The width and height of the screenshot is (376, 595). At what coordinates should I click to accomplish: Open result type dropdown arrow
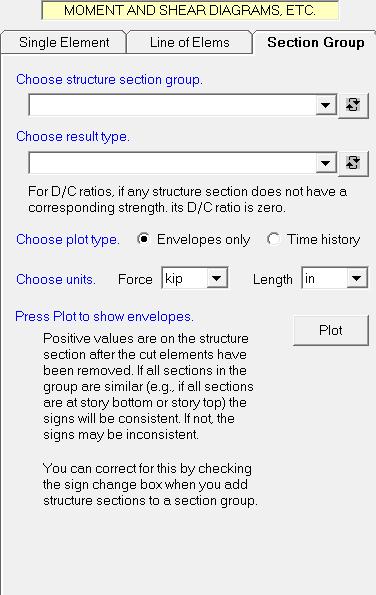[x=326, y=163]
